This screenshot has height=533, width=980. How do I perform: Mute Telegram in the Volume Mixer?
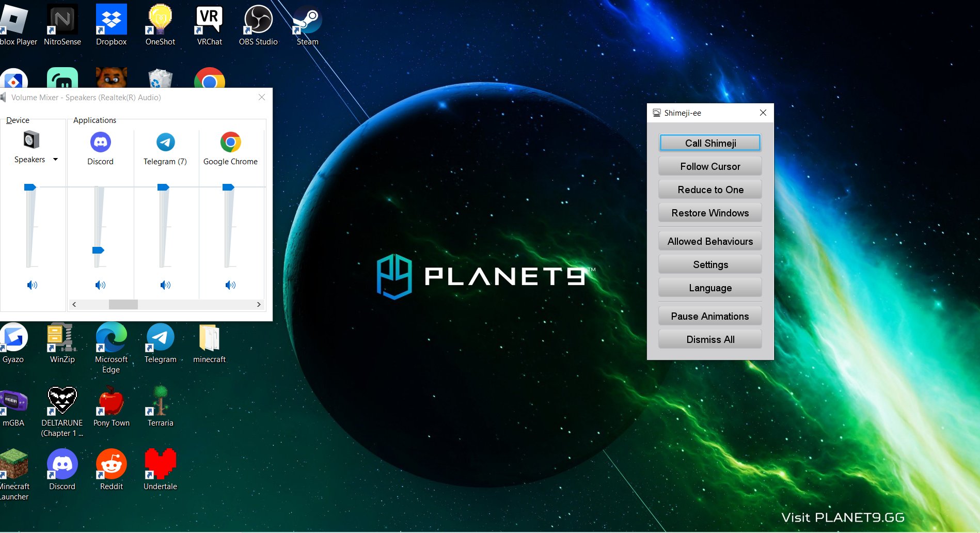[x=165, y=285]
